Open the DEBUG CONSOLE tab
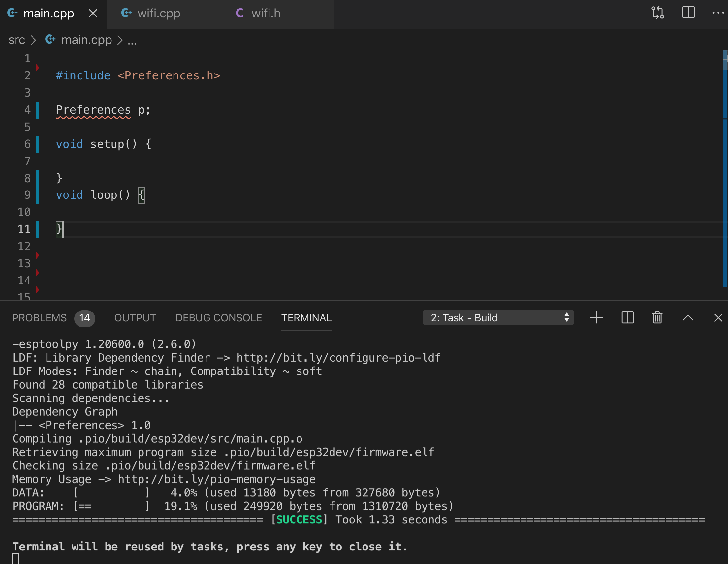The height and width of the screenshot is (564, 728). coord(219,318)
